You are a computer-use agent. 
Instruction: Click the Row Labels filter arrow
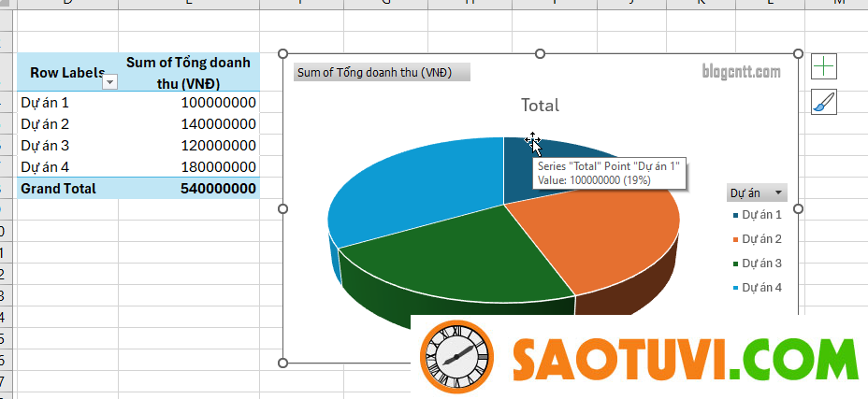[109, 82]
